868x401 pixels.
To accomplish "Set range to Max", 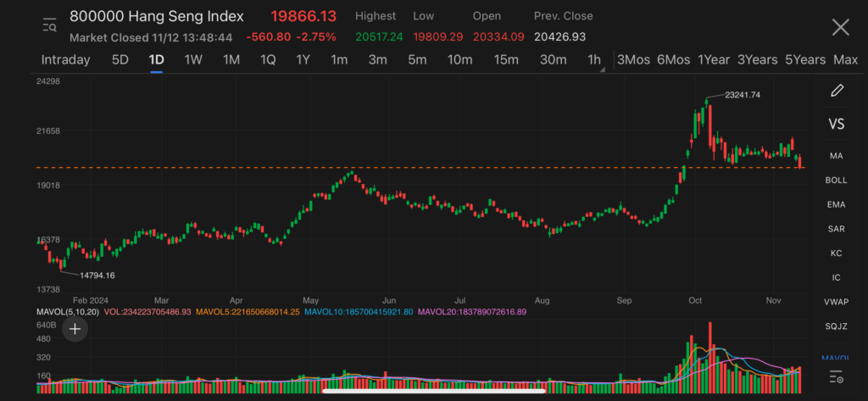I will [845, 60].
